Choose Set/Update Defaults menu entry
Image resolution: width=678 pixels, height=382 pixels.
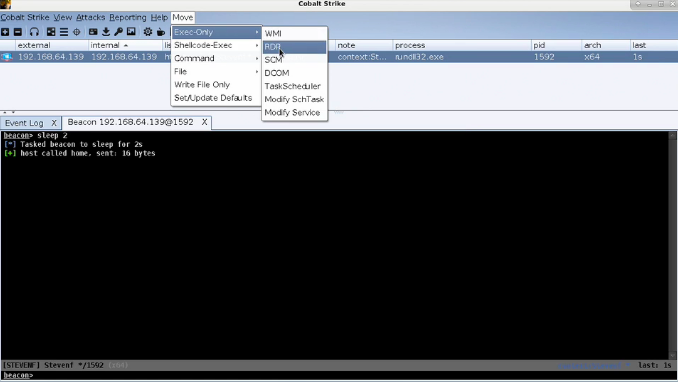click(217, 98)
